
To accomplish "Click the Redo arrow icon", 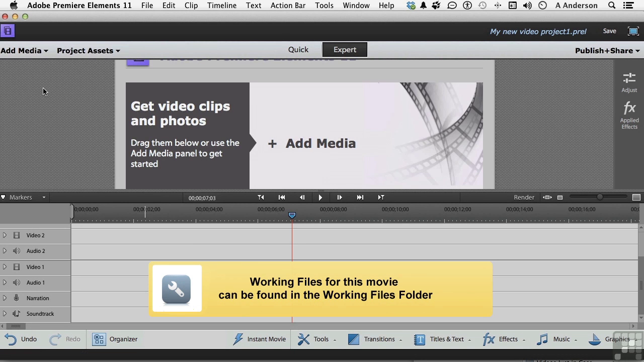I will click(55, 339).
